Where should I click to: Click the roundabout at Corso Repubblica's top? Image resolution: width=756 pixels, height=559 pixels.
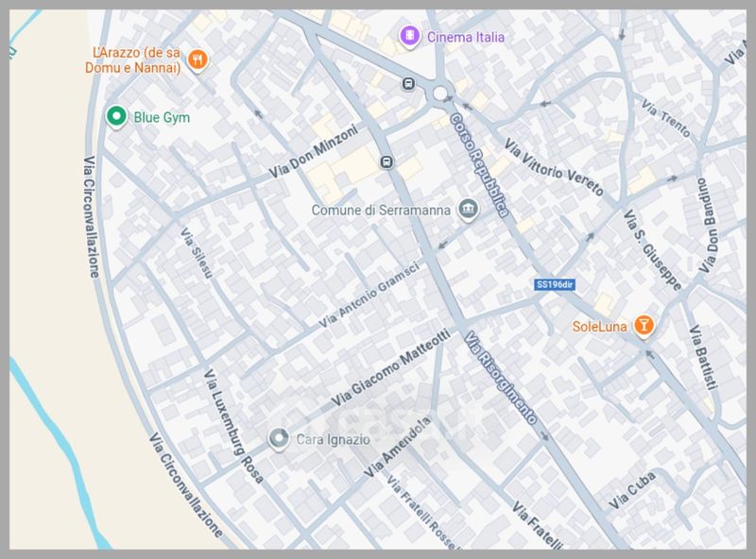pos(441,93)
